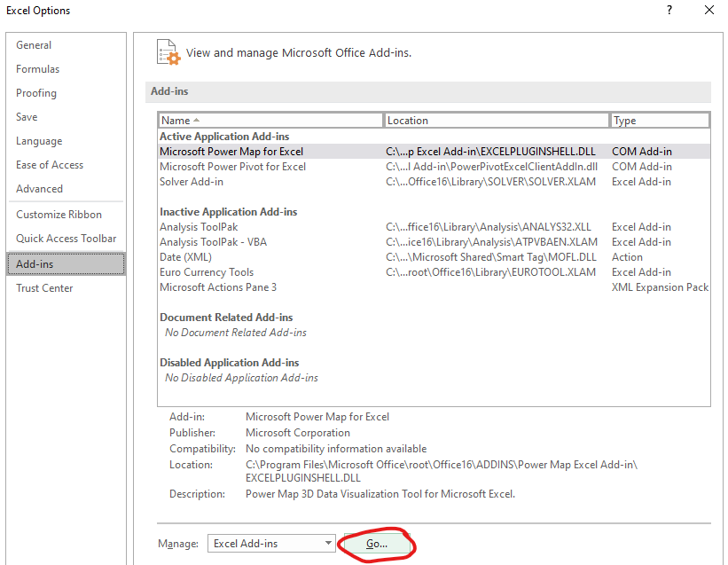The image size is (728, 565).
Task: Click the add-ins gear document icon
Action: point(168,52)
